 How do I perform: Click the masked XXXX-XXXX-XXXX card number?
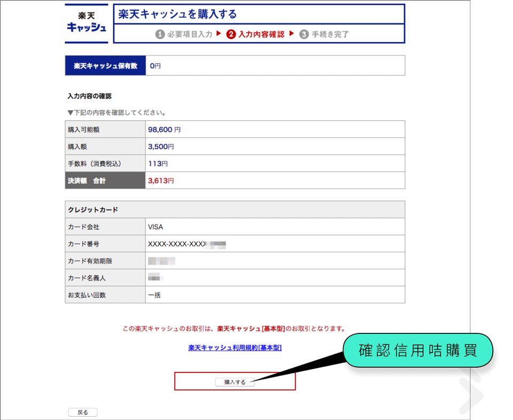click(x=187, y=244)
